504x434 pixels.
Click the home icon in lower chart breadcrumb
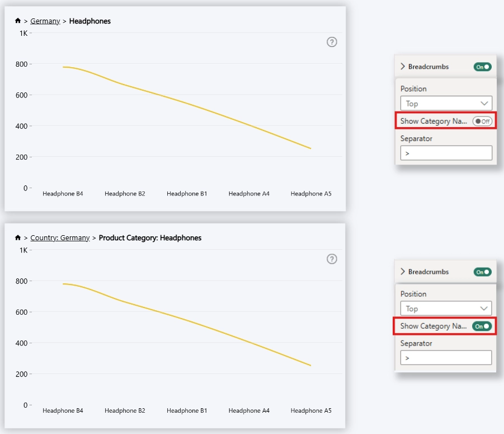18,238
